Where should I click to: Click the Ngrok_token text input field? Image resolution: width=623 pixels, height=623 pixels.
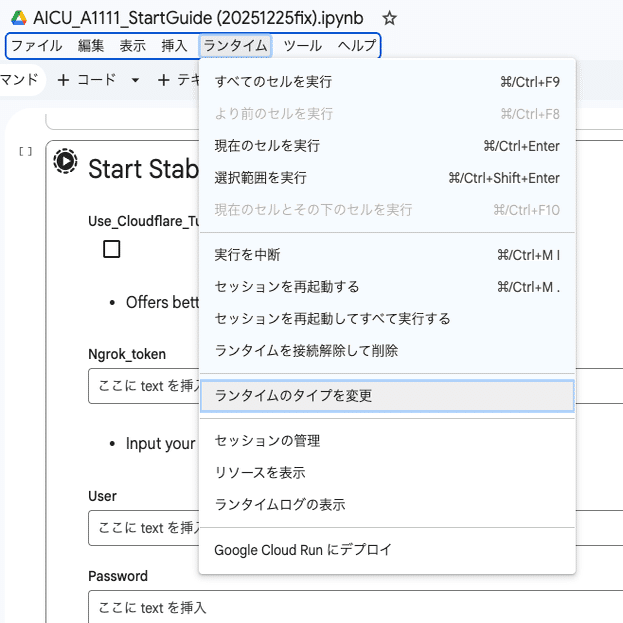(145, 386)
